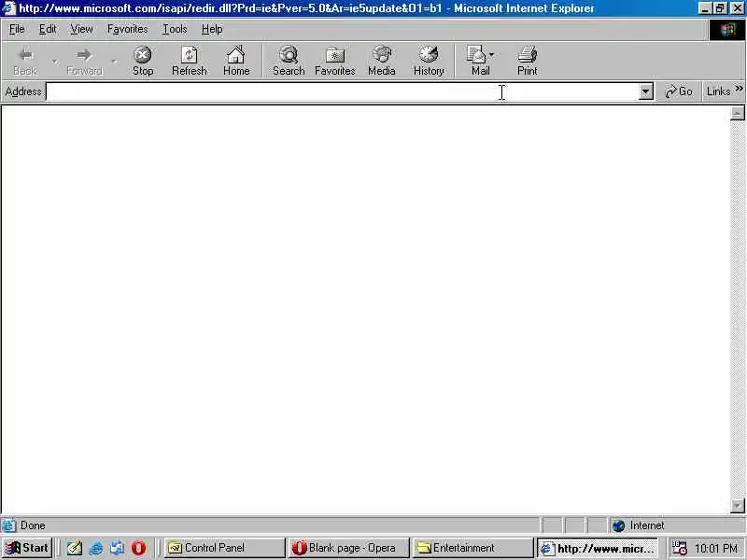Print the current page

point(527,61)
